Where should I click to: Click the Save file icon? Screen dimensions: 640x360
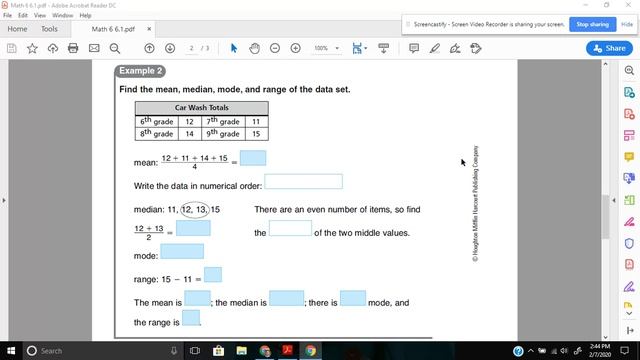12,49
